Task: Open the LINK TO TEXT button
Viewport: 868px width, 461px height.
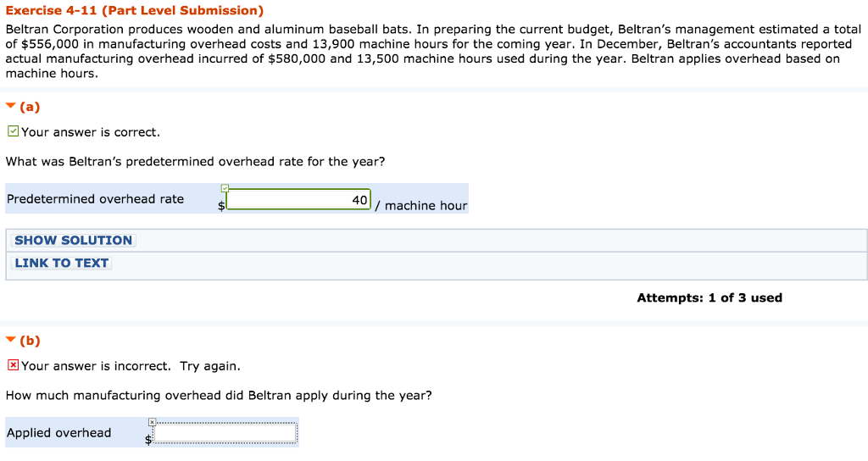Action: point(61,263)
